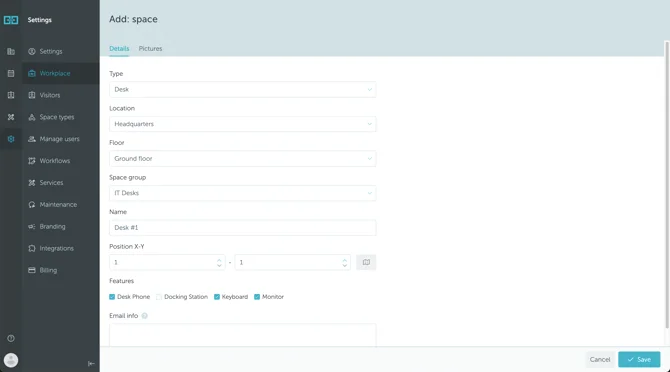Viewport: 670px width, 372px height.
Task: Select the gear settings icon in the left rail
Action: (x=11, y=139)
